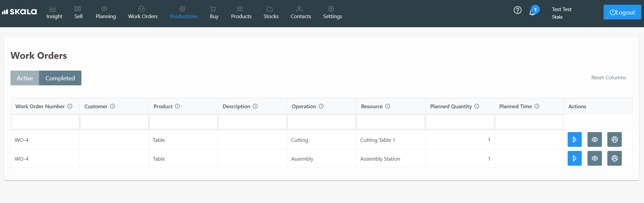Screen dimensions: 644x203
Task: Click the Reset Columns link
Action: tap(608, 78)
